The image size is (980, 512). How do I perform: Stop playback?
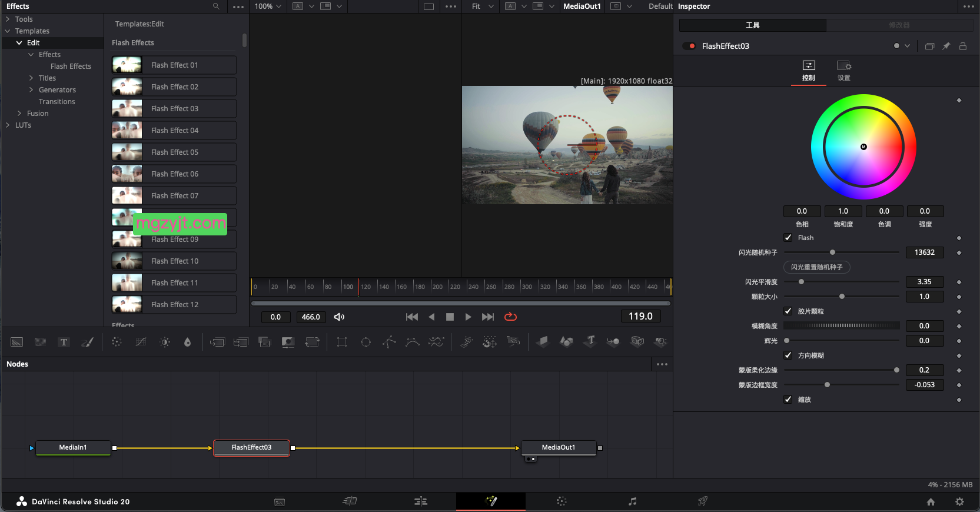(450, 317)
